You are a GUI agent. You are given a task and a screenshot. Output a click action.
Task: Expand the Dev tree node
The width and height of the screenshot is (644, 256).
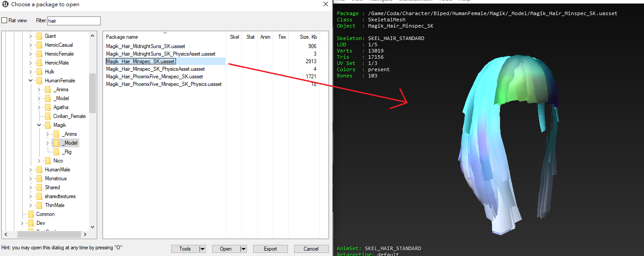(22, 223)
